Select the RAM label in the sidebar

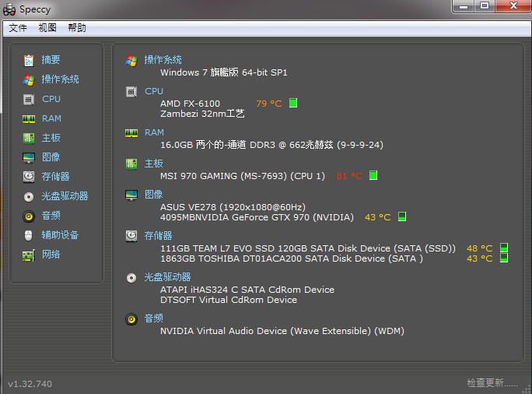[x=51, y=118]
